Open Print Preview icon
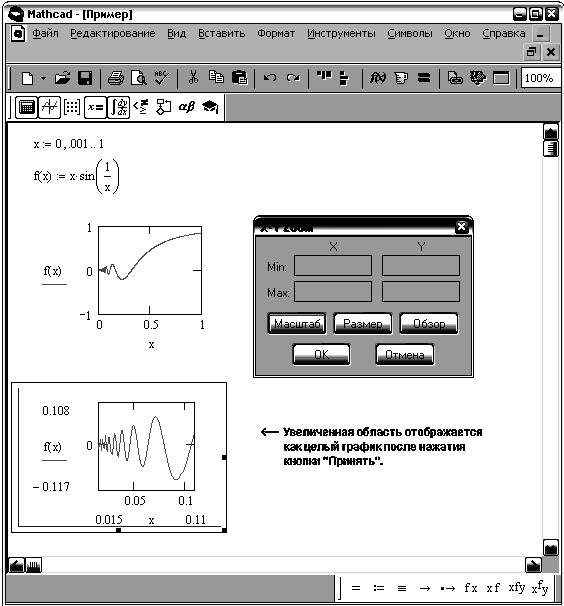This screenshot has width=564, height=606. click(138, 78)
